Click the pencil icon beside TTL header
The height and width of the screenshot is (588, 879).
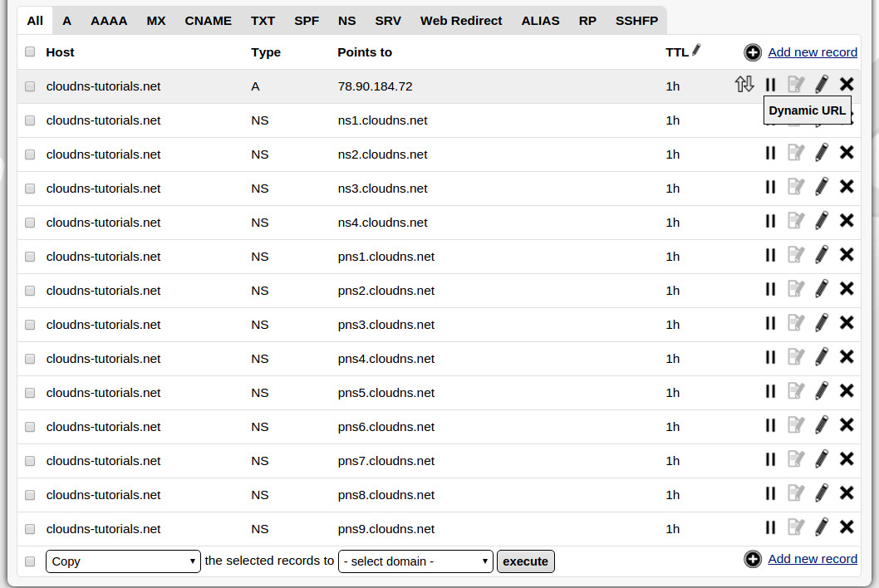[696, 50]
